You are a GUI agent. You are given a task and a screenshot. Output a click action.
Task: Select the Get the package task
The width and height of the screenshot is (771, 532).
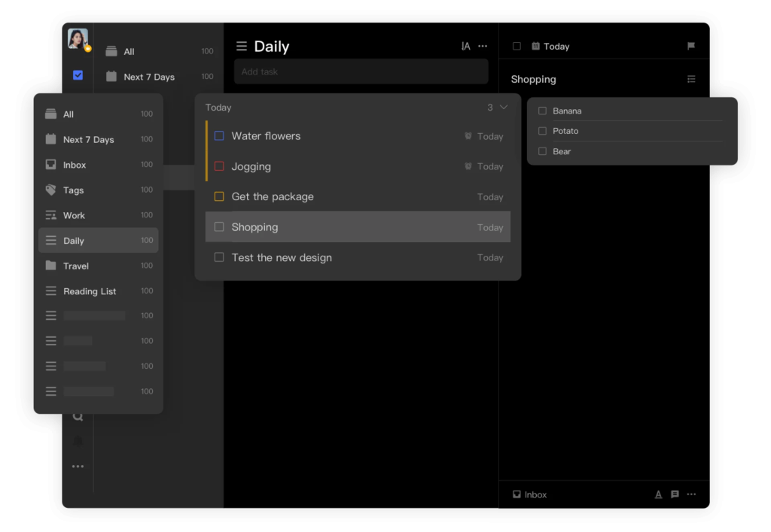coord(273,197)
